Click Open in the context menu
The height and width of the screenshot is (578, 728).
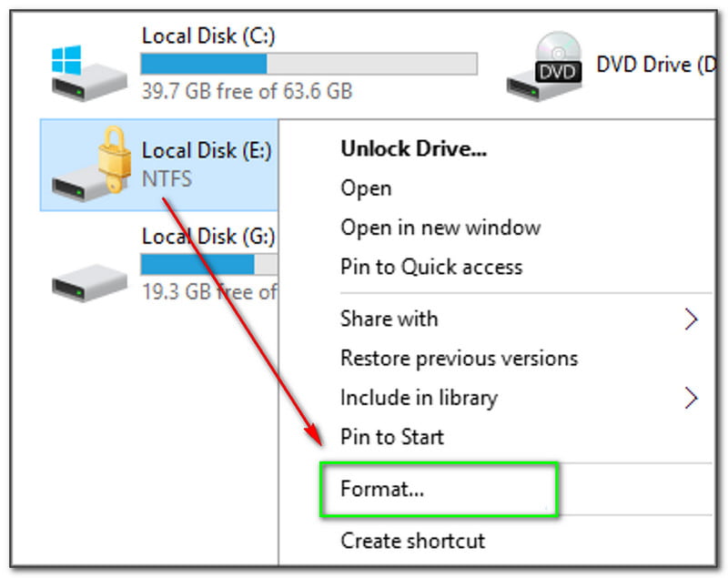(366, 188)
